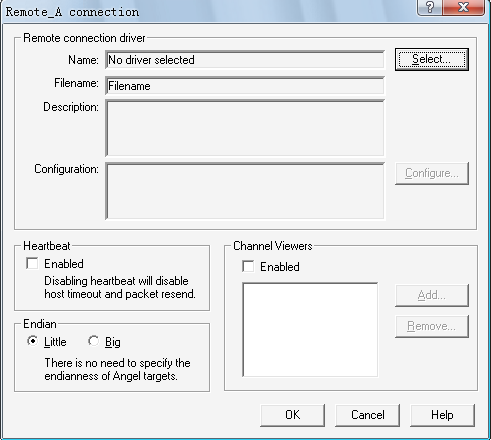This screenshot has width=491, height=440.
Task: Click the Configuration text area
Action: [x=245, y=191]
